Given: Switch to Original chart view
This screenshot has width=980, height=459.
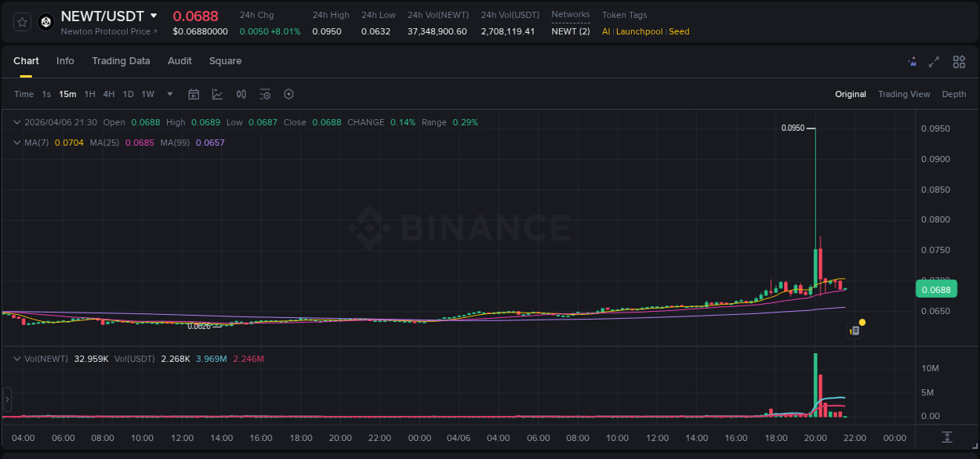Looking at the screenshot, I should click(851, 94).
